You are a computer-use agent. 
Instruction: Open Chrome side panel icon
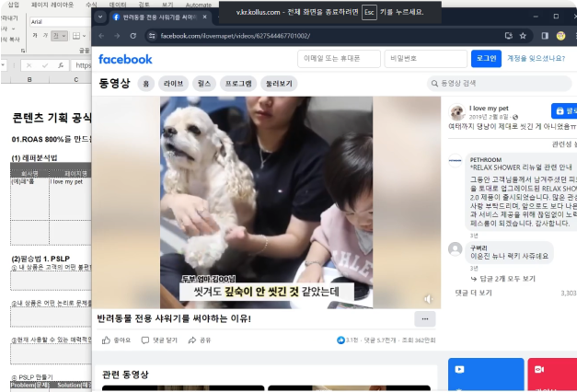tap(545, 36)
